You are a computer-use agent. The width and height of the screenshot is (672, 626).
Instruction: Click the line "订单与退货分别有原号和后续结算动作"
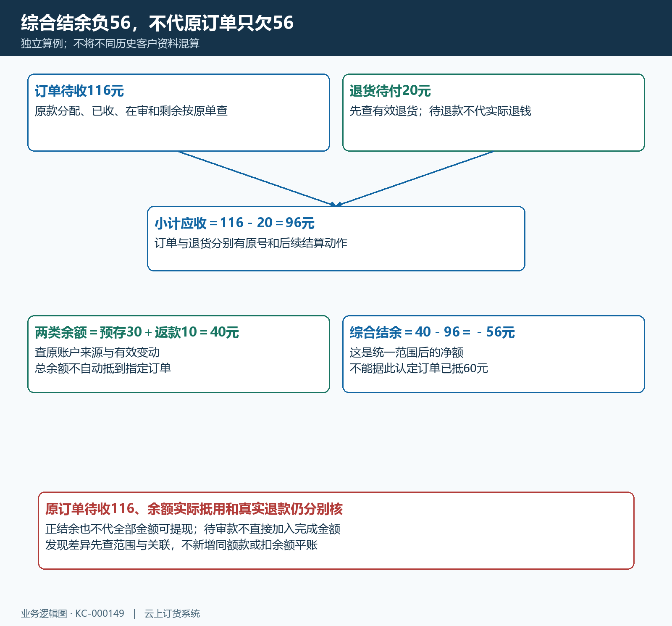251,243
